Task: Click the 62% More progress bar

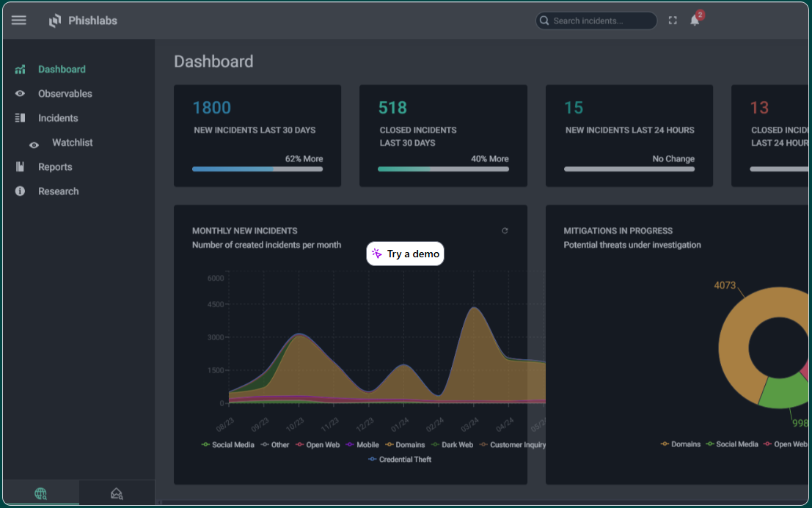Action: [x=257, y=169]
